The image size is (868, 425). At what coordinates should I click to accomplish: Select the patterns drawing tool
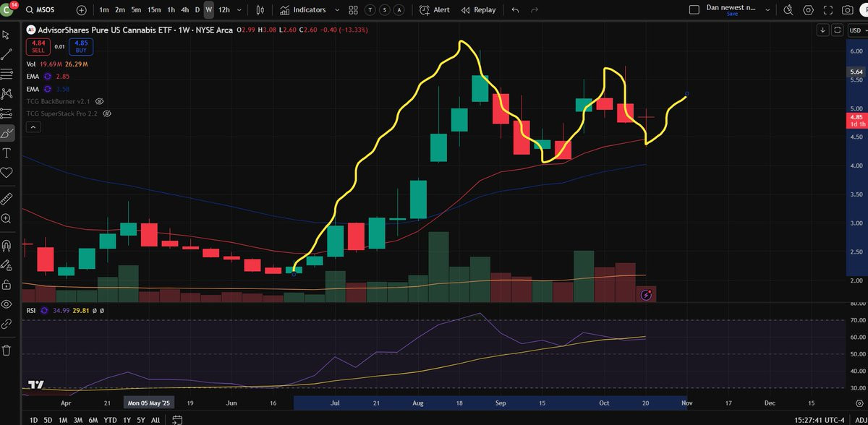click(x=7, y=93)
